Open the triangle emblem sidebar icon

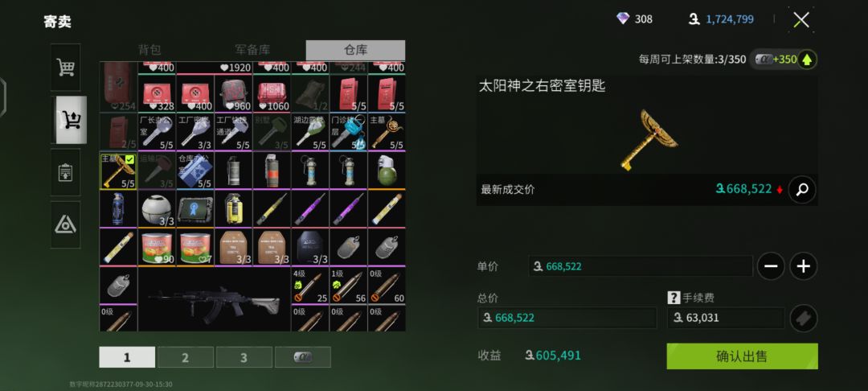point(65,224)
